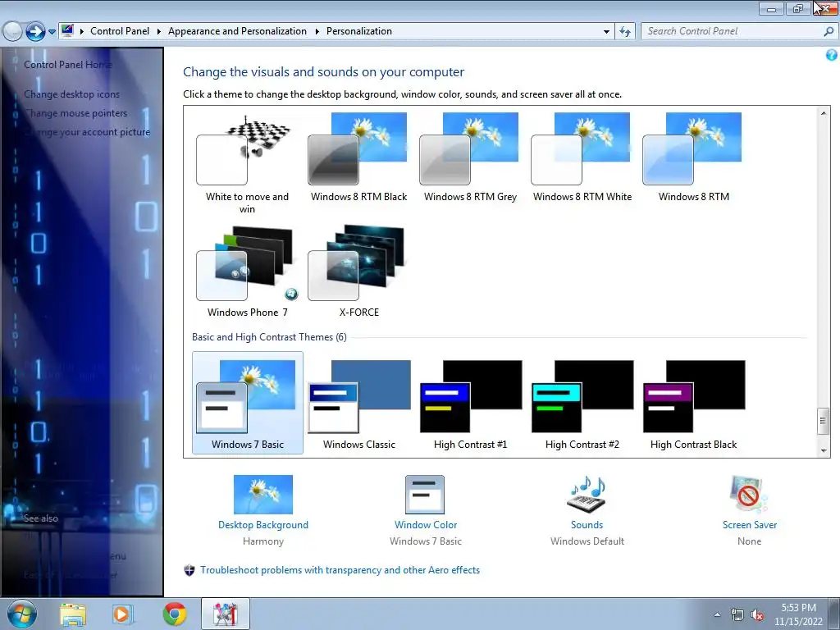Apply the High Contrast #2 theme
Image resolution: width=840 pixels, height=630 pixels.
coord(582,404)
